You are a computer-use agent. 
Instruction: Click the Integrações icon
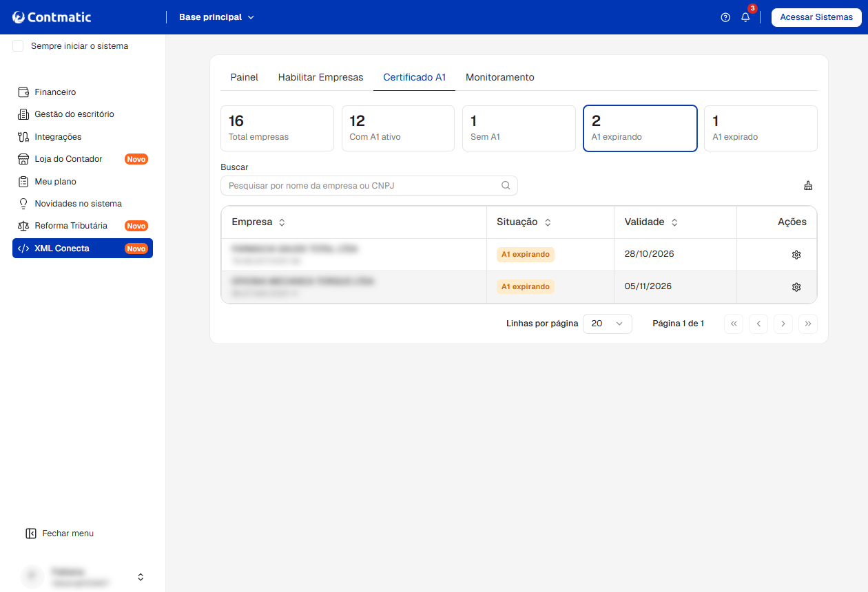(x=23, y=137)
